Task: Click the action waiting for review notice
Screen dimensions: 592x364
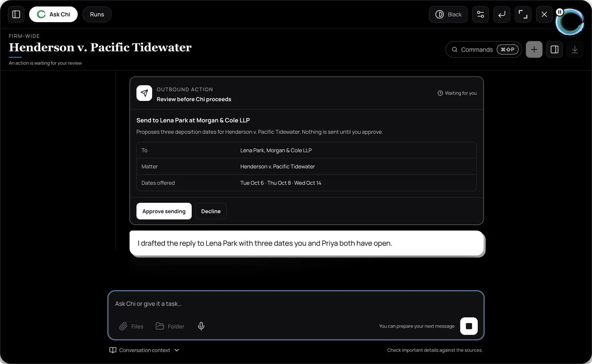Action: tap(45, 63)
